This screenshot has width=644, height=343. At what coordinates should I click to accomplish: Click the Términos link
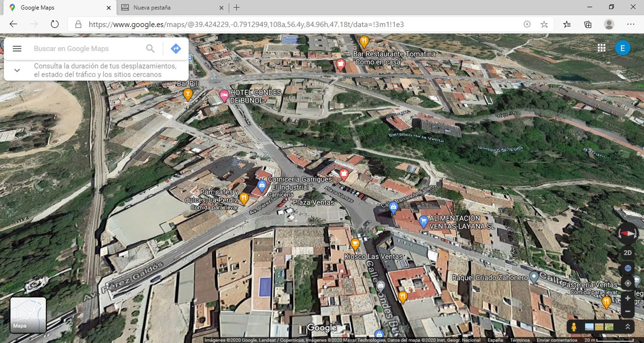click(x=520, y=340)
